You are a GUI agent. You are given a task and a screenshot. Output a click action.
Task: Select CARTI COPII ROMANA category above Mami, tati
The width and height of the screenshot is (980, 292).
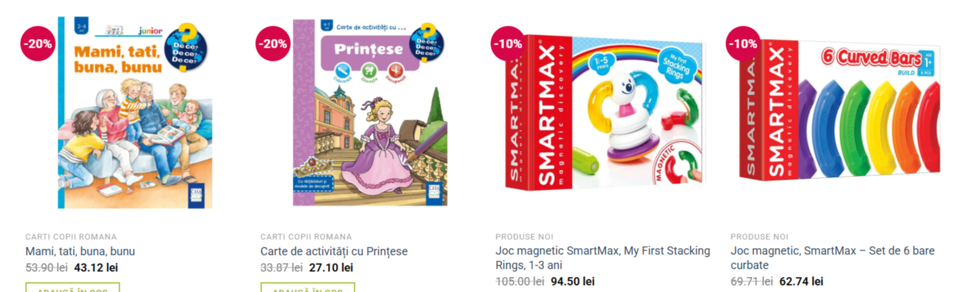tap(71, 237)
